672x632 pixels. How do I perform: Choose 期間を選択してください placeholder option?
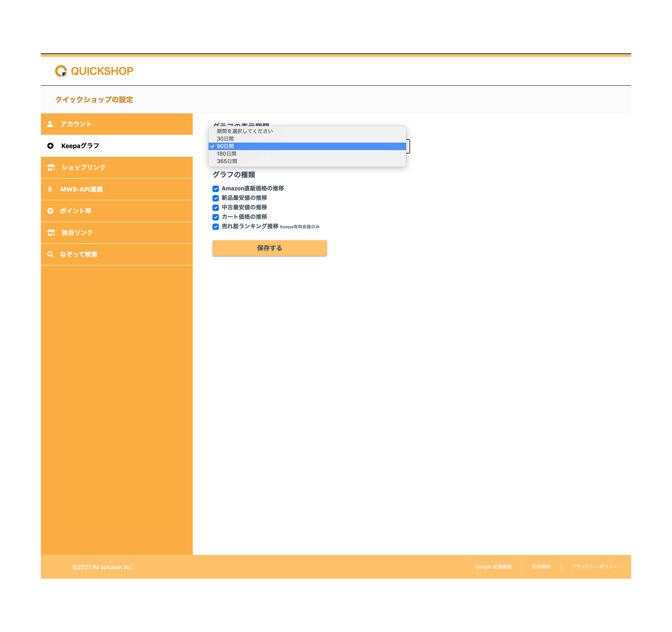(307, 131)
